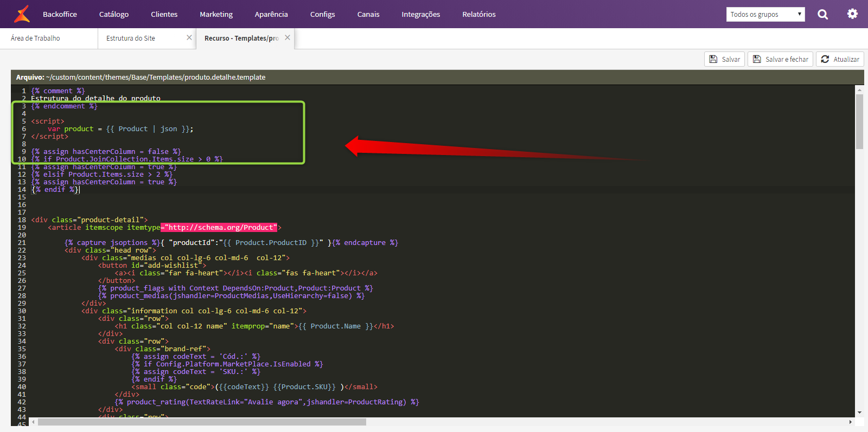868x432 pixels.
Task: Click '<div class="brand-ref">' on line 35
Action: click(x=163, y=349)
